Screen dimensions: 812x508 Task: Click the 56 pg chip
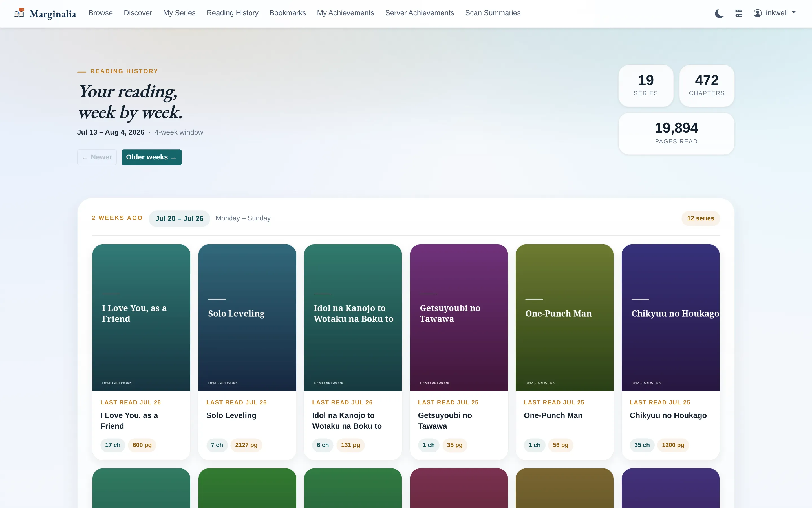click(x=561, y=445)
